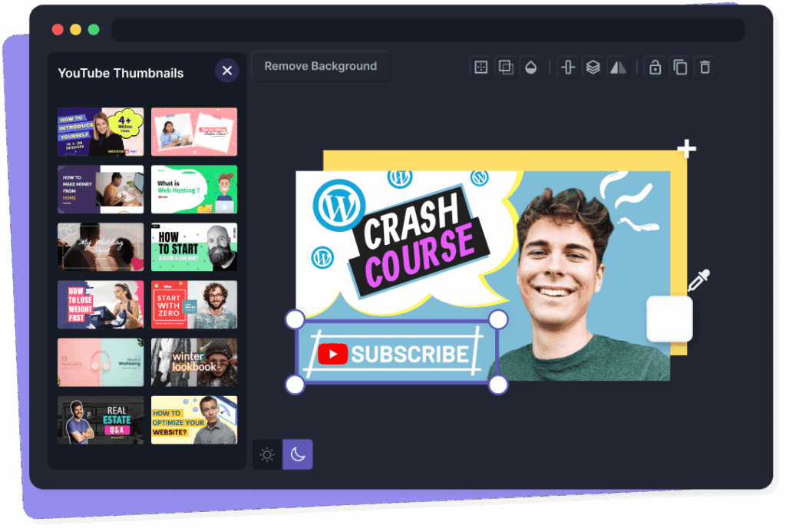The height and width of the screenshot is (532, 786).
Task: Close the YouTube Thumbnails panel
Action: [x=227, y=71]
